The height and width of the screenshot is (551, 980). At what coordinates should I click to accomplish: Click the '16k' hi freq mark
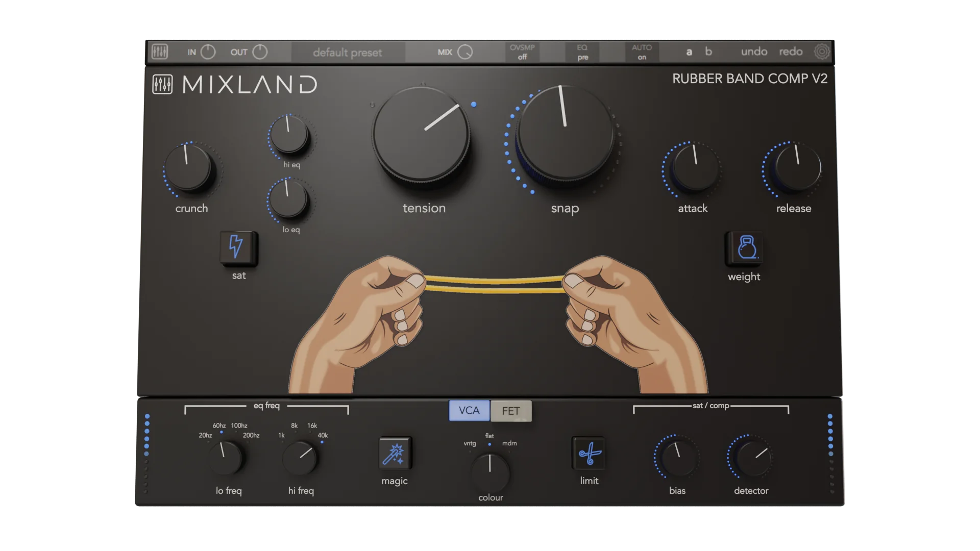tap(312, 425)
